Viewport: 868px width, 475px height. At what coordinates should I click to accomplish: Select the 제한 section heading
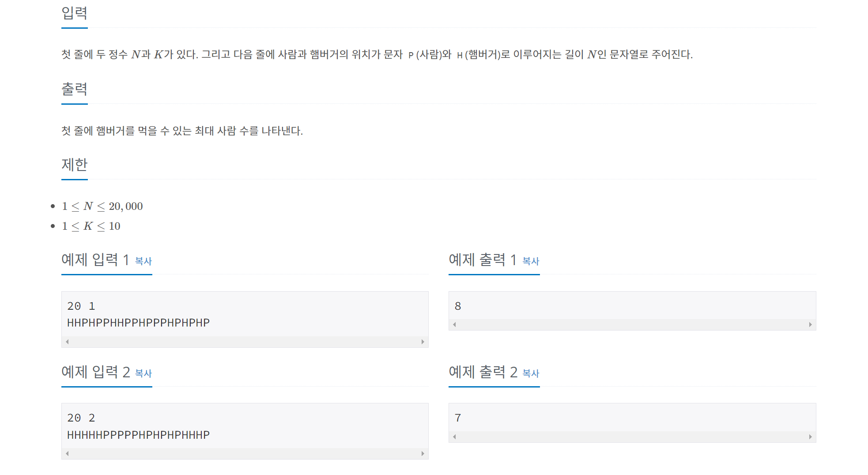pyautogui.click(x=74, y=165)
